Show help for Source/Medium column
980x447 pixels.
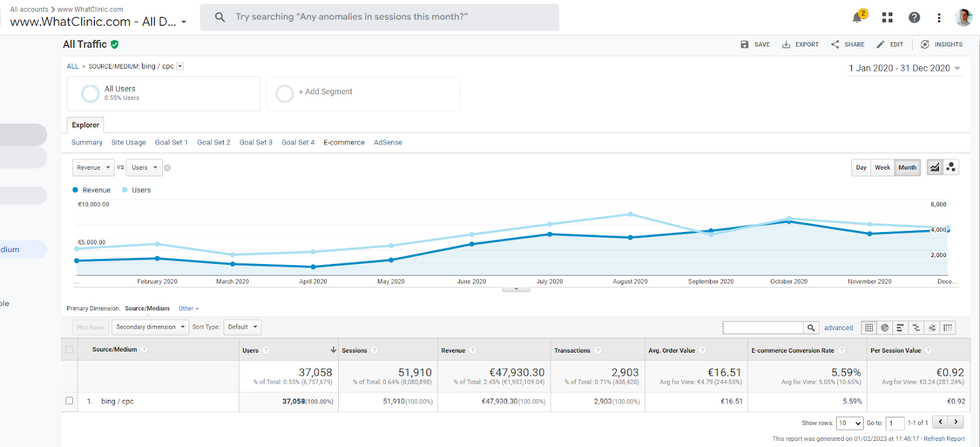[x=144, y=349]
